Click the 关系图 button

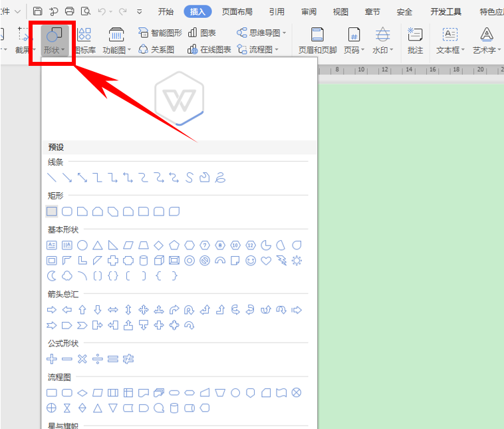click(156, 49)
